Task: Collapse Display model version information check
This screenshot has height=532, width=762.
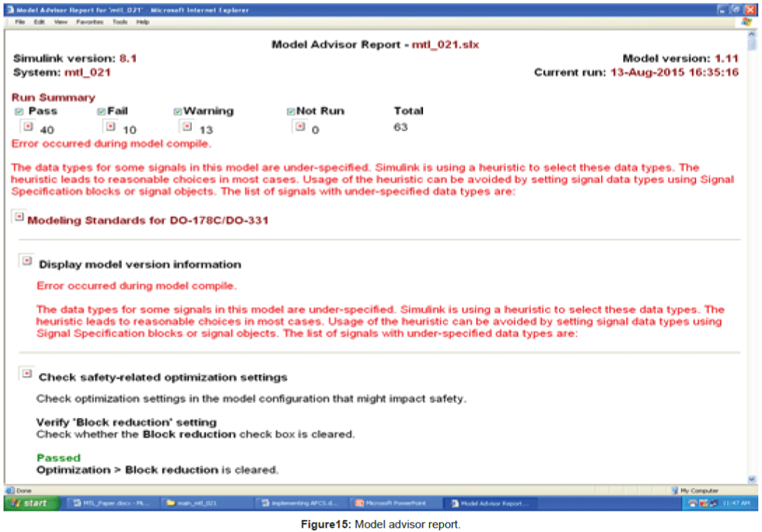Action: 27,261
